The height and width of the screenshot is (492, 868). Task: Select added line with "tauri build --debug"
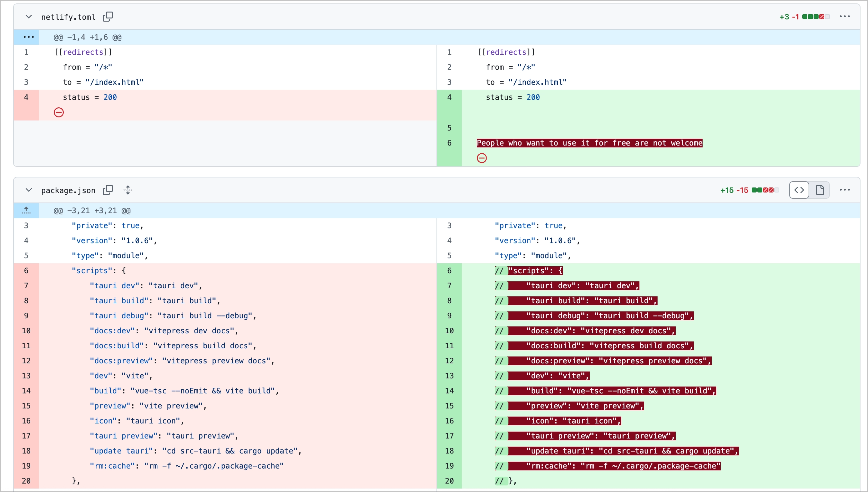coord(594,316)
